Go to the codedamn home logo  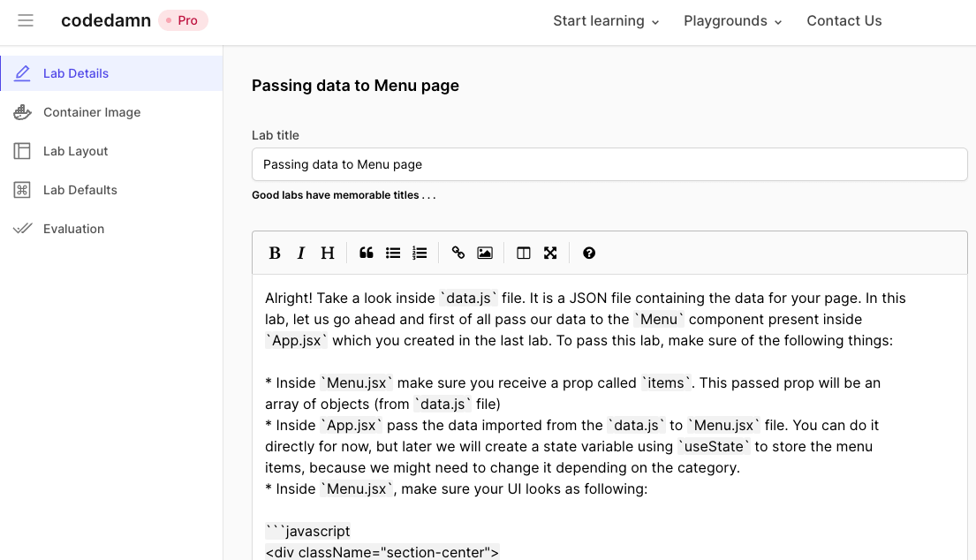coord(106,20)
